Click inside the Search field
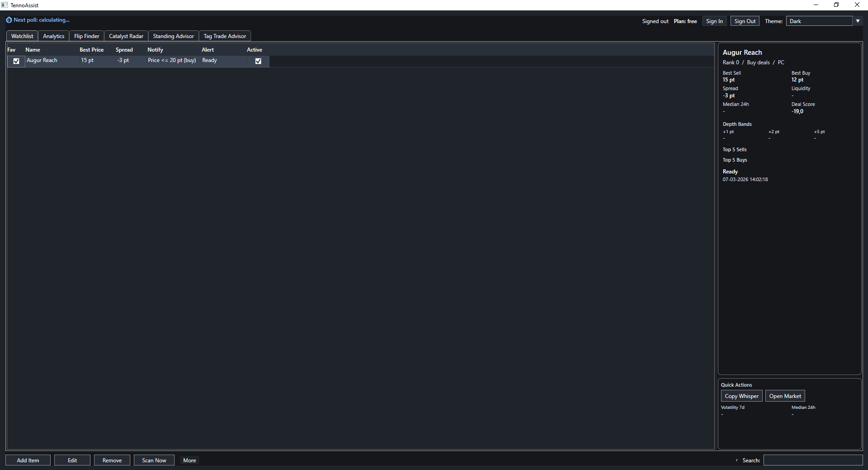This screenshot has width=868, height=470. point(813,460)
